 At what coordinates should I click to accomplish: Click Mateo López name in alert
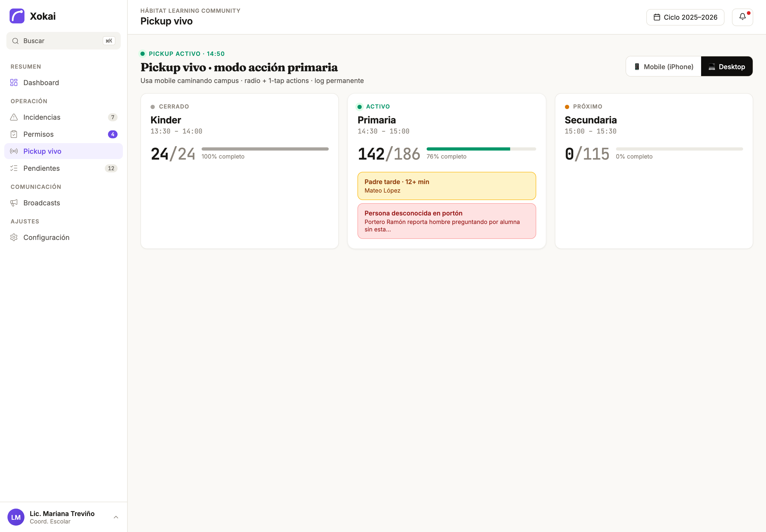coord(382,191)
